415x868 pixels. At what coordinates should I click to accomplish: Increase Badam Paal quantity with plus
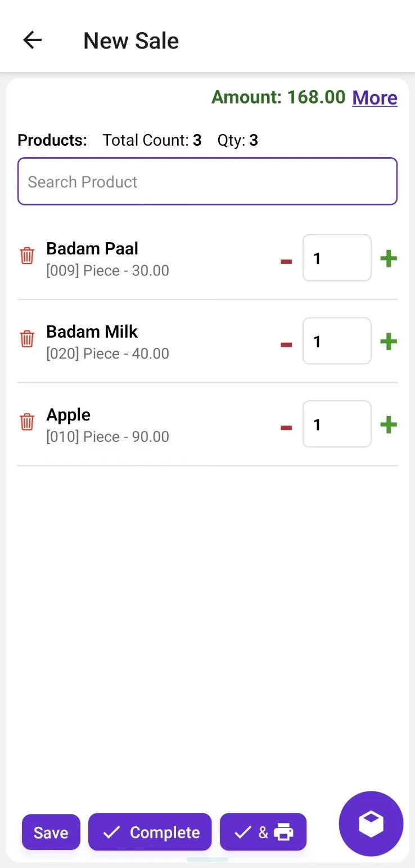(x=389, y=258)
